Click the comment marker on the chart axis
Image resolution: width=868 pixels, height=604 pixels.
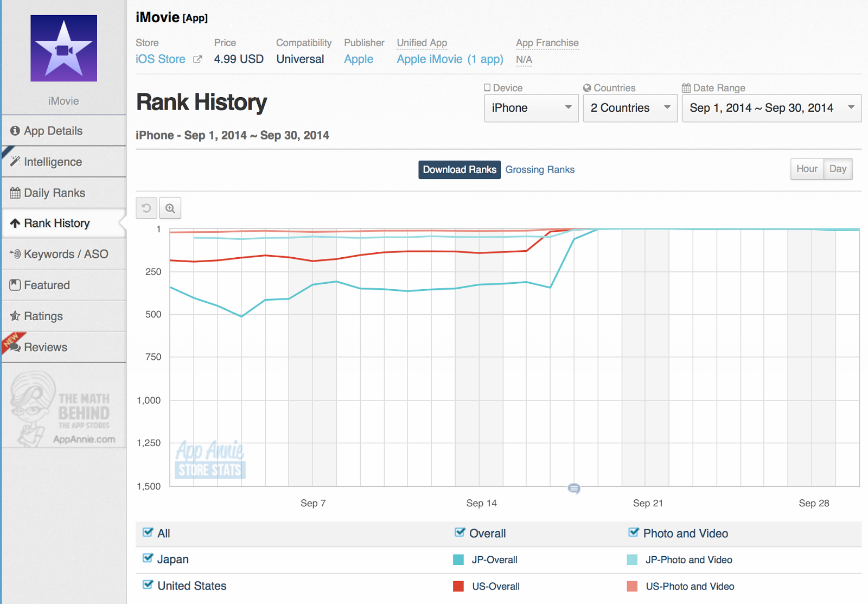pos(574,488)
